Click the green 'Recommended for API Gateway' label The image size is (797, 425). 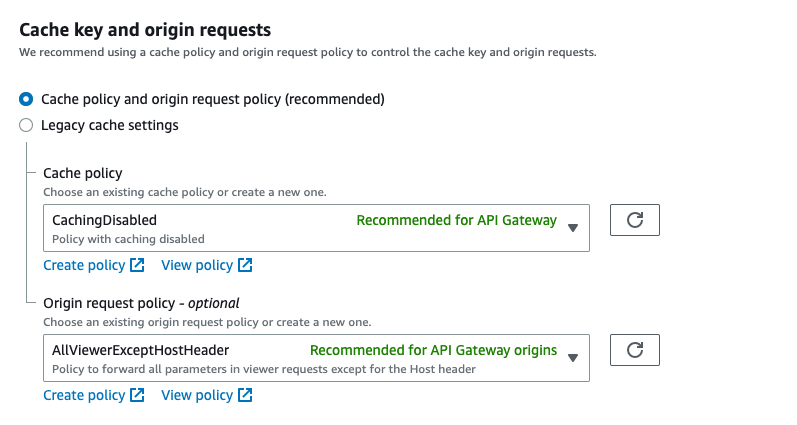click(x=456, y=220)
